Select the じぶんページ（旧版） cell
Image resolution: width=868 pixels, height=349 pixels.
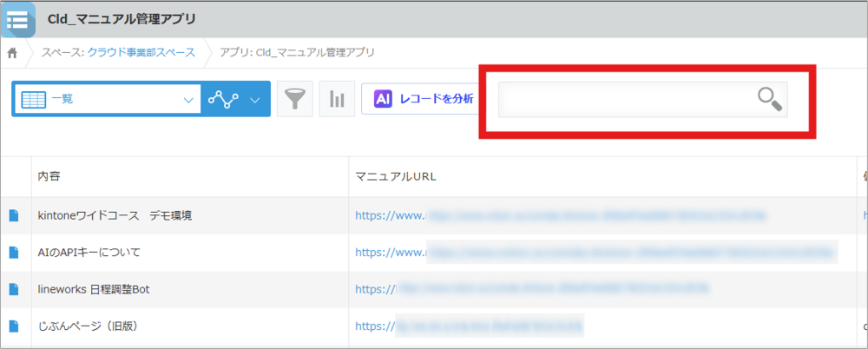tap(190, 326)
